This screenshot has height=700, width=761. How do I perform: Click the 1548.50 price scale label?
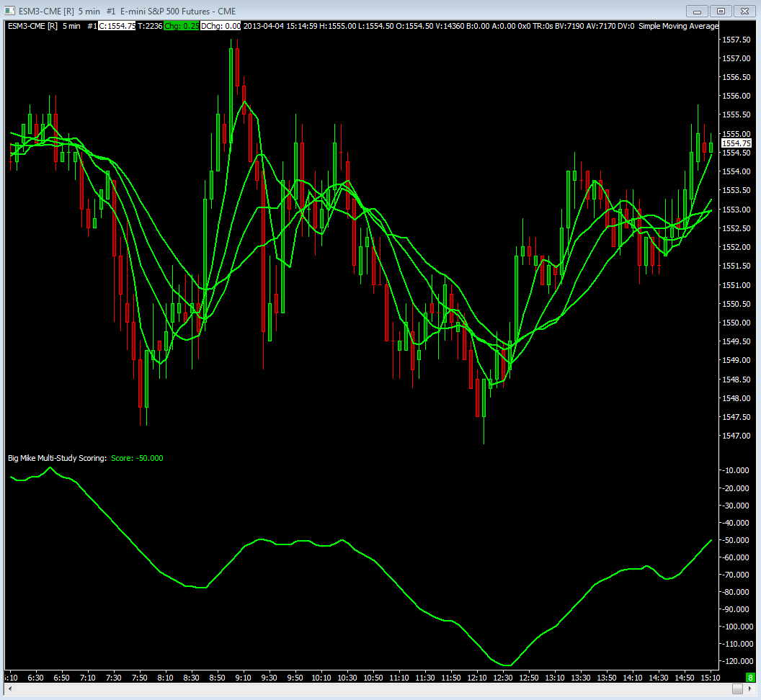click(736, 380)
